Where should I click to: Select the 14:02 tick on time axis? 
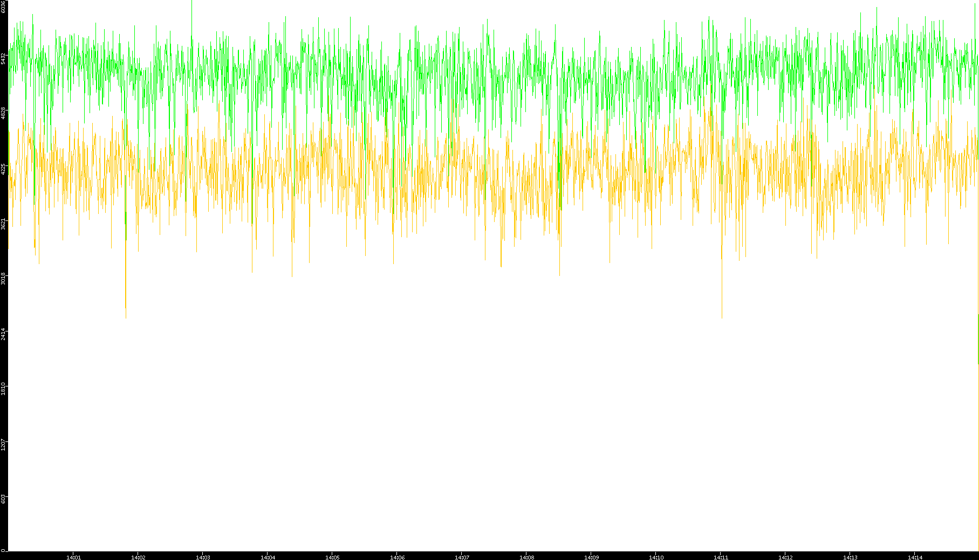138,557
